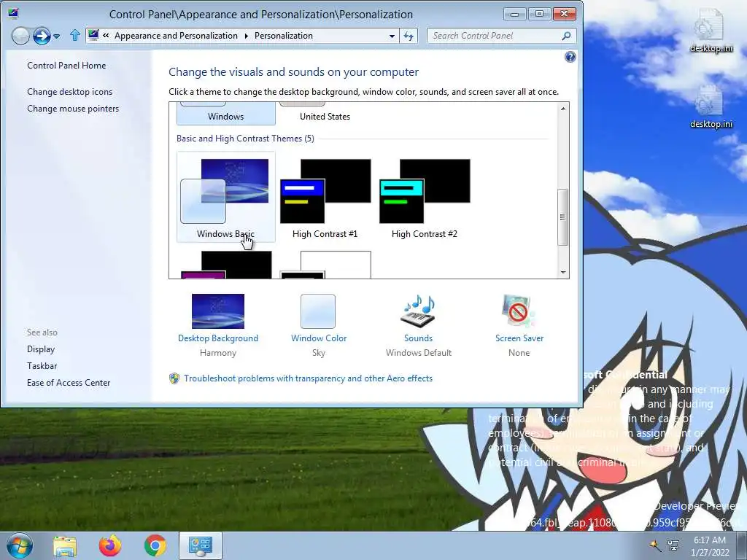Click the Sounds musical notes icon
Image resolution: width=747 pixels, height=560 pixels.
click(419, 311)
